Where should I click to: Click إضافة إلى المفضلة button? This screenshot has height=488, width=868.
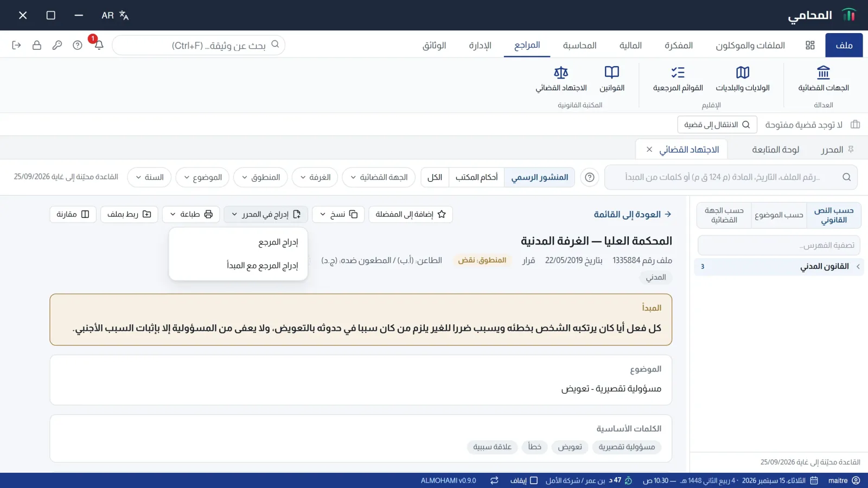pyautogui.click(x=411, y=214)
